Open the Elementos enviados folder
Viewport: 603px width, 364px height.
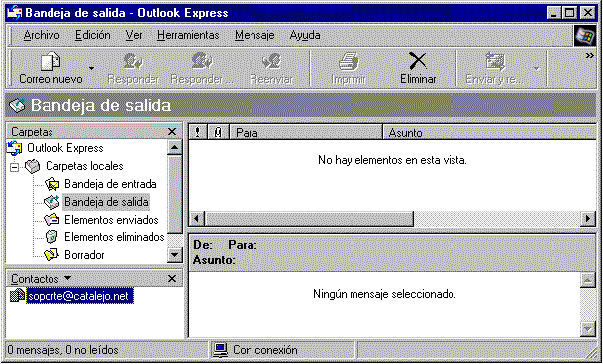point(112,220)
